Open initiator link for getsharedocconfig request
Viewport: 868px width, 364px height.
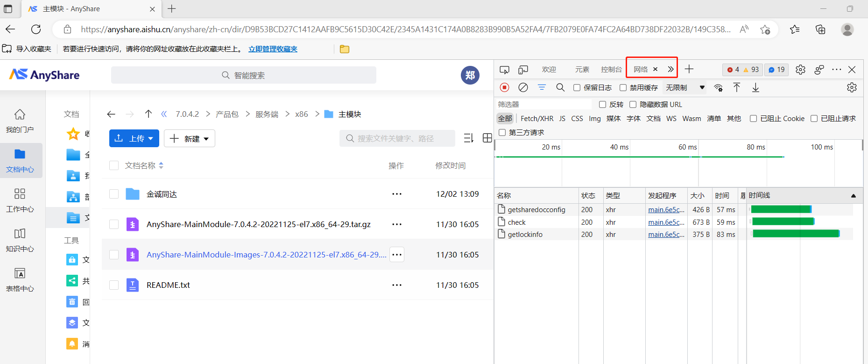(666, 210)
